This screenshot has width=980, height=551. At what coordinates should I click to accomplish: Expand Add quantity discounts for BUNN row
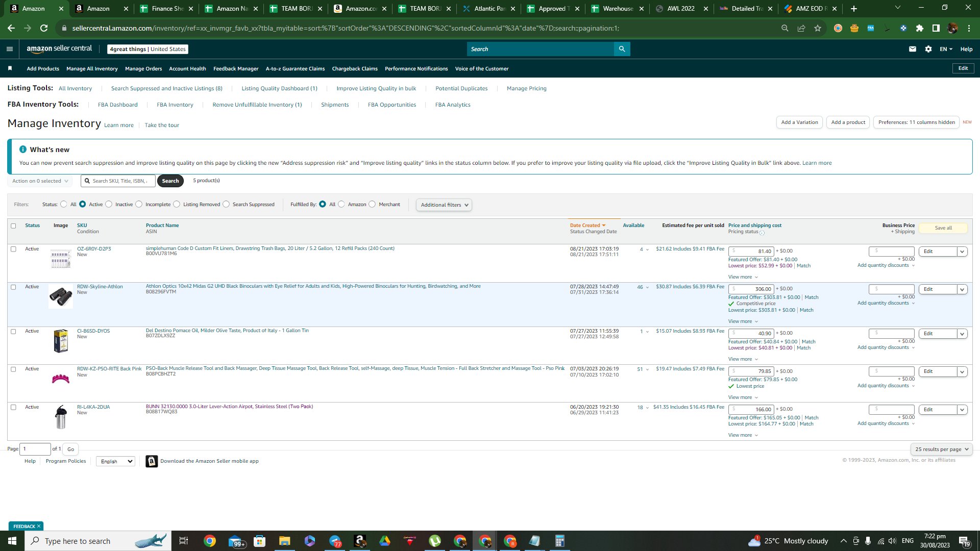[886, 423]
